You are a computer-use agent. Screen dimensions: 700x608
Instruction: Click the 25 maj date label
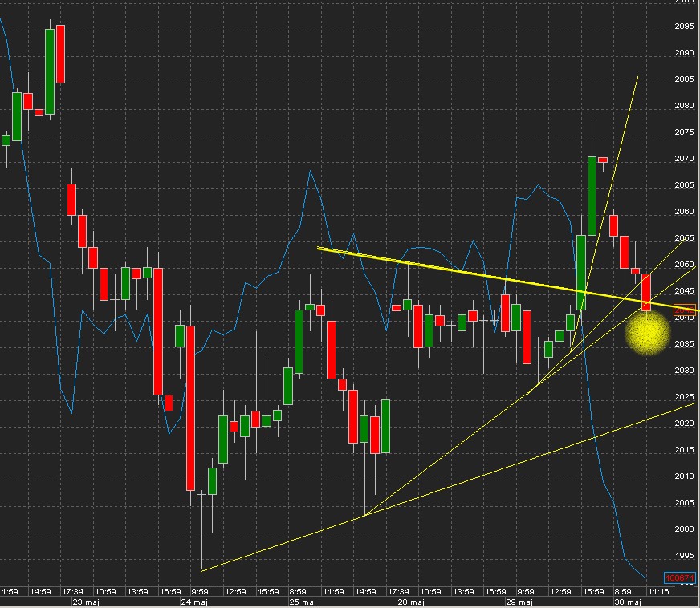click(303, 602)
